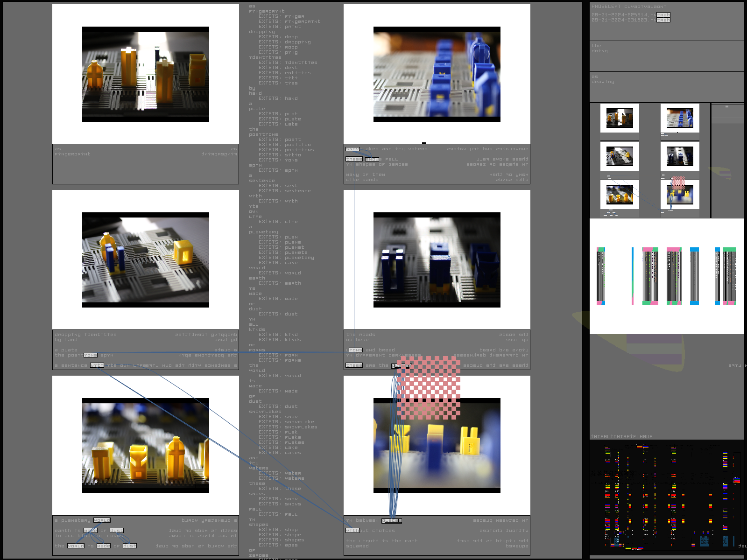Click the highlighted 'with' in 'a sentence with'
Viewport: 747px width, 560px height.
pyautogui.click(x=97, y=365)
